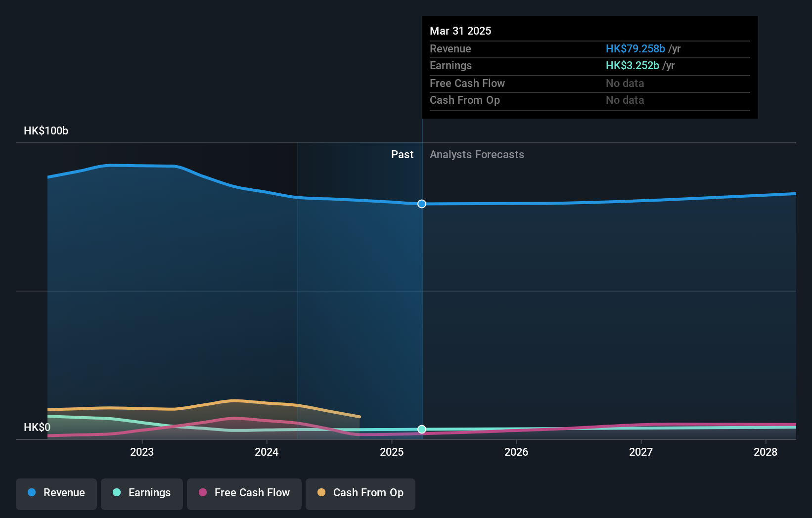
Task: Click the Analysts Forecasts label
Action: (x=477, y=154)
